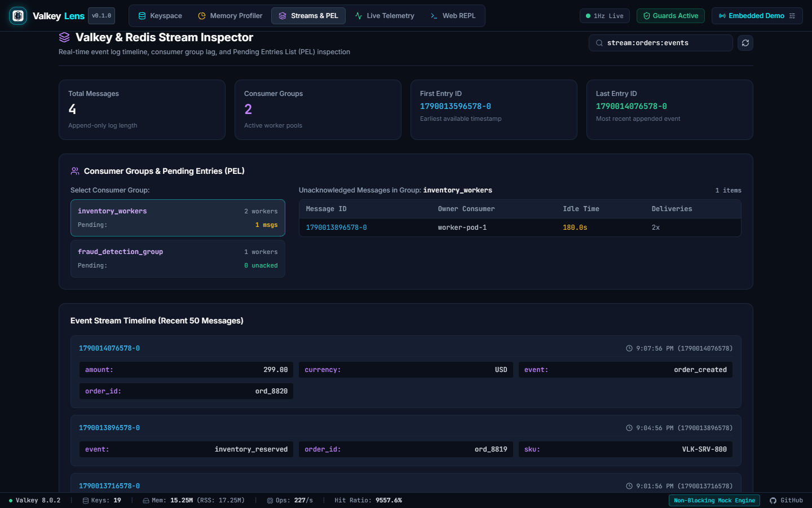Click the stream key search field
This screenshot has width=812, height=508.
tap(661, 43)
